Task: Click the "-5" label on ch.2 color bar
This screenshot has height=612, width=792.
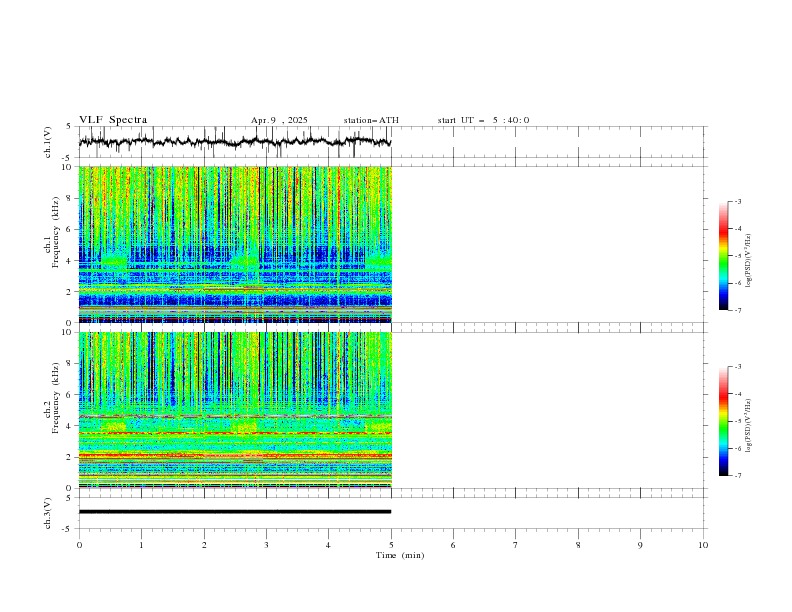Action: (x=737, y=421)
